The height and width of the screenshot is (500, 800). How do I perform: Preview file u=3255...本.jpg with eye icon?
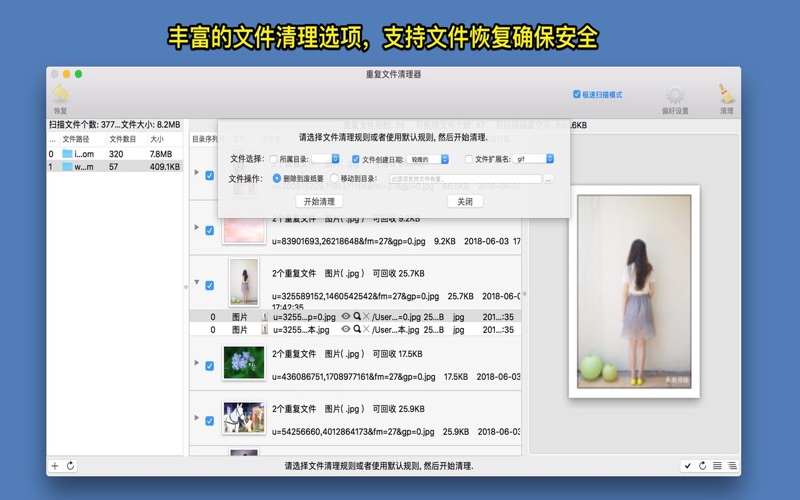click(346, 330)
